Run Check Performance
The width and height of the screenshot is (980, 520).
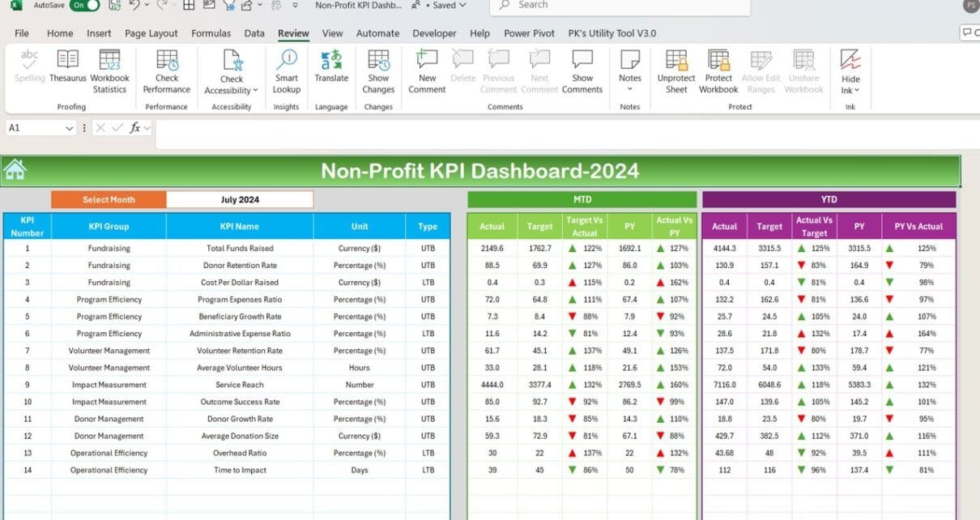(167, 71)
